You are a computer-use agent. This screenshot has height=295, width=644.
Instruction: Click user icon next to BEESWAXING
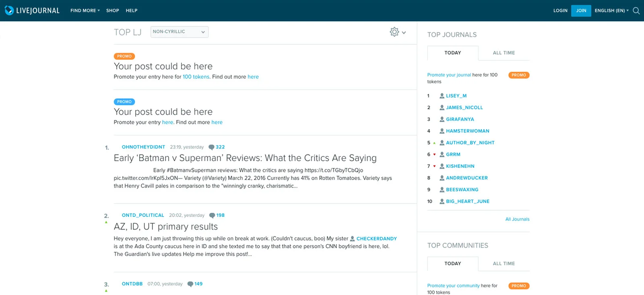point(442,189)
